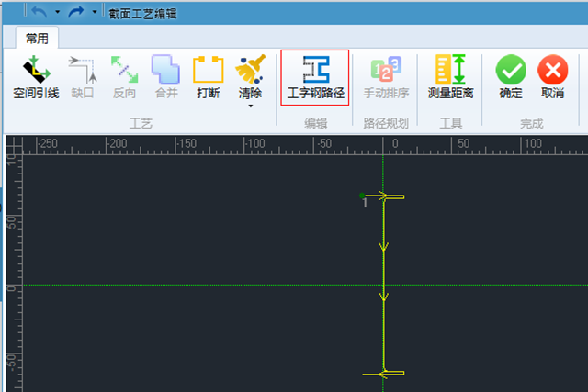
Task: Click the undo arrow in title bar
Action: [x=40, y=13]
